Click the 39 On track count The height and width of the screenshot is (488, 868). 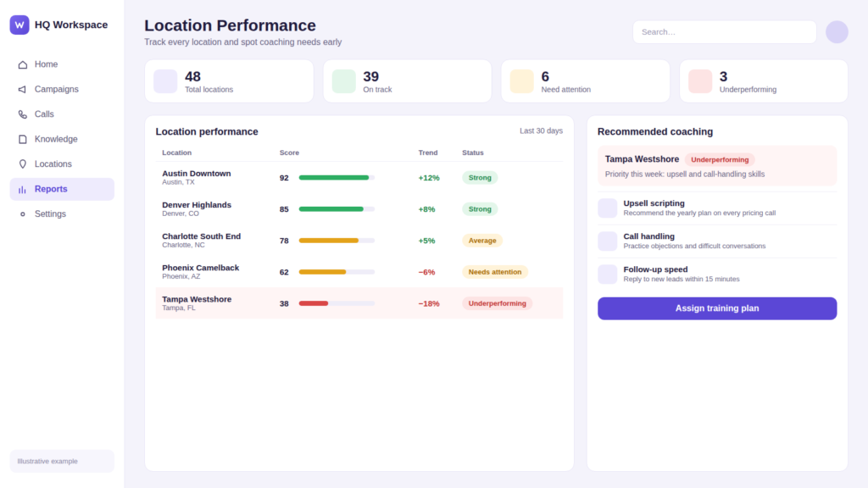pyautogui.click(x=371, y=76)
